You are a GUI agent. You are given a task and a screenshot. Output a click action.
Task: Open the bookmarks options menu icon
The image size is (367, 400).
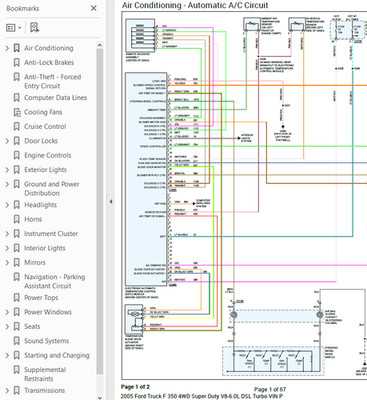tap(14, 28)
